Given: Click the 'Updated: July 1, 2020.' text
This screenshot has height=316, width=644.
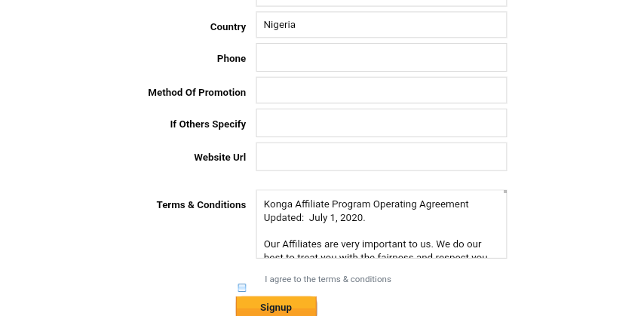Looking at the screenshot, I should click(x=314, y=218).
